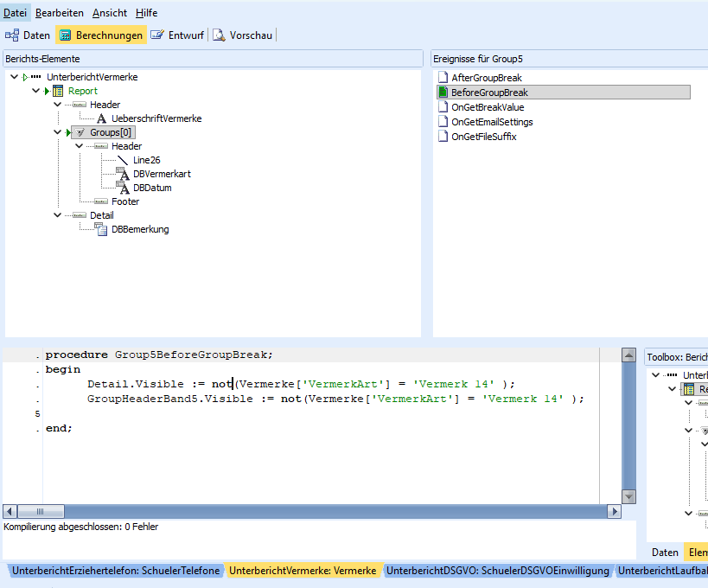708x588 pixels.
Task: Click the AfterGroupBreak event page icon
Action: [x=443, y=77]
